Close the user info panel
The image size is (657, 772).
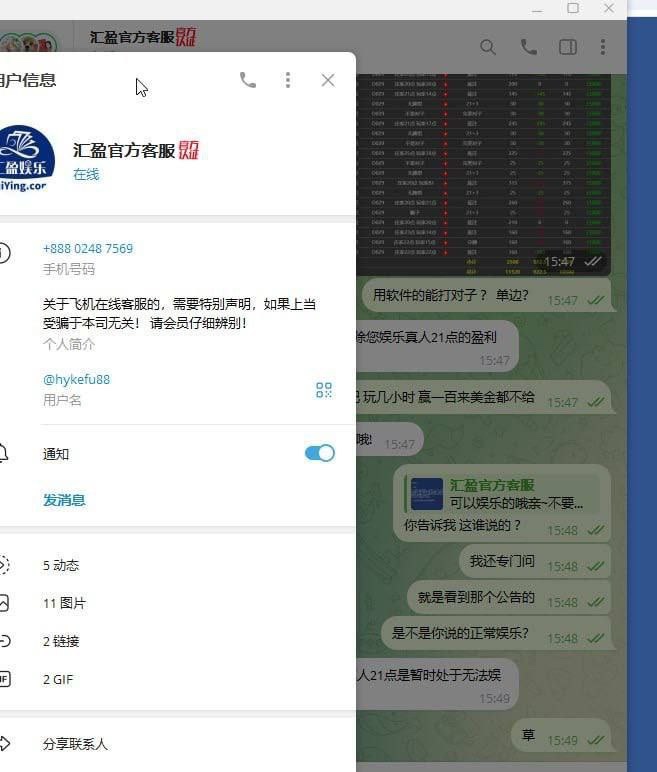point(328,80)
